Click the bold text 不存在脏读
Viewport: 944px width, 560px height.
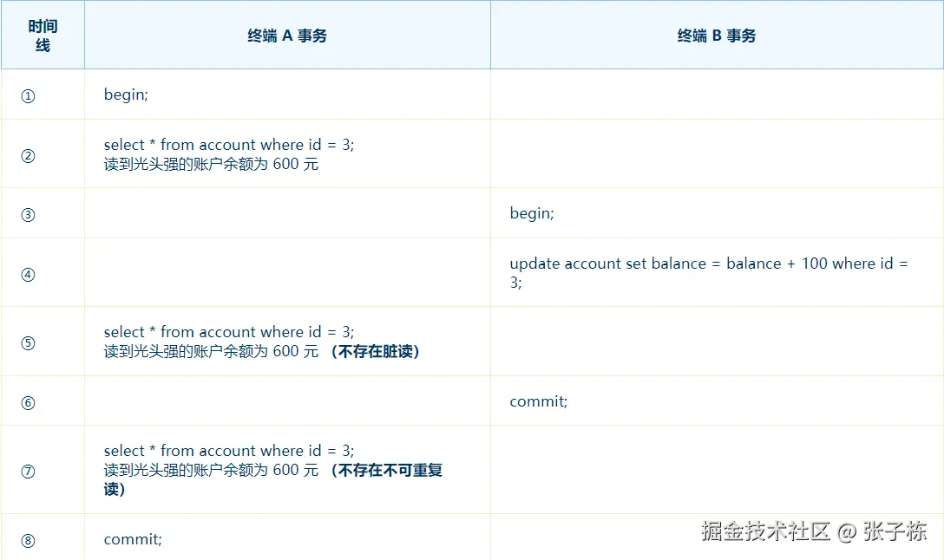tap(375, 351)
